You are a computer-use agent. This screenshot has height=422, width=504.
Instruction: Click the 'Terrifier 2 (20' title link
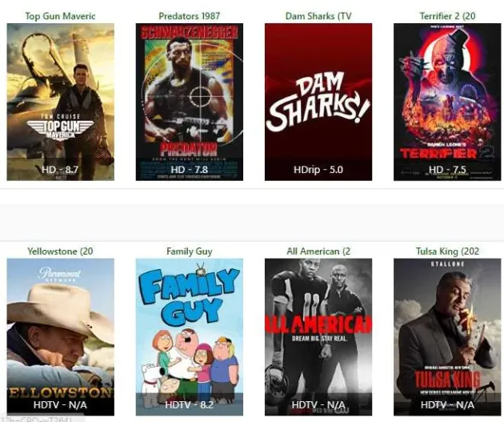[447, 16]
